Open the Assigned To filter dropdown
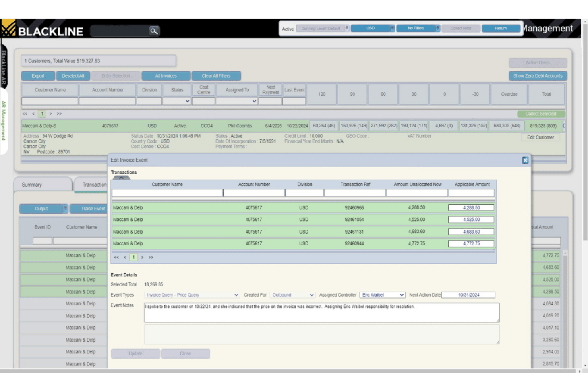Screen dimensions: 588x392 coord(237,101)
